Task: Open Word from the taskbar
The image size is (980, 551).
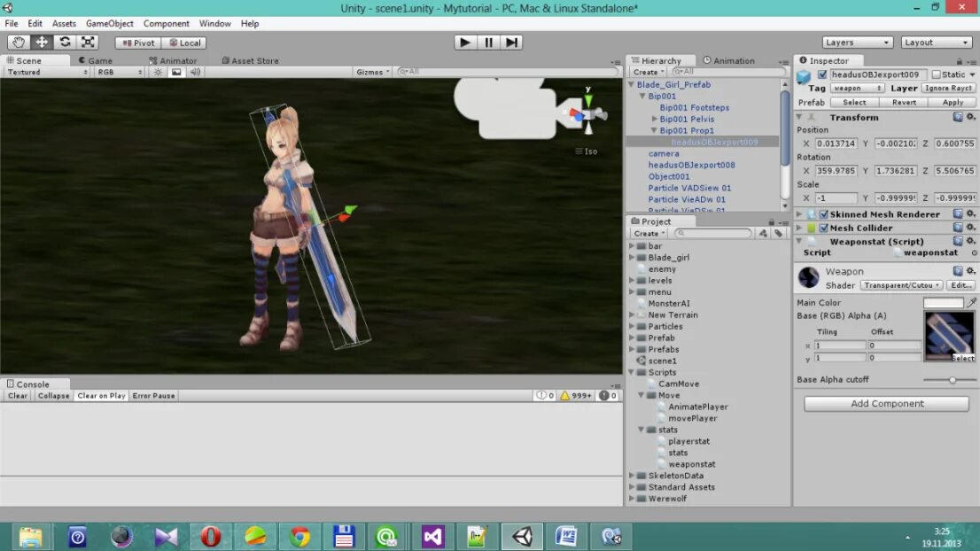Action: [x=566, y=537]
